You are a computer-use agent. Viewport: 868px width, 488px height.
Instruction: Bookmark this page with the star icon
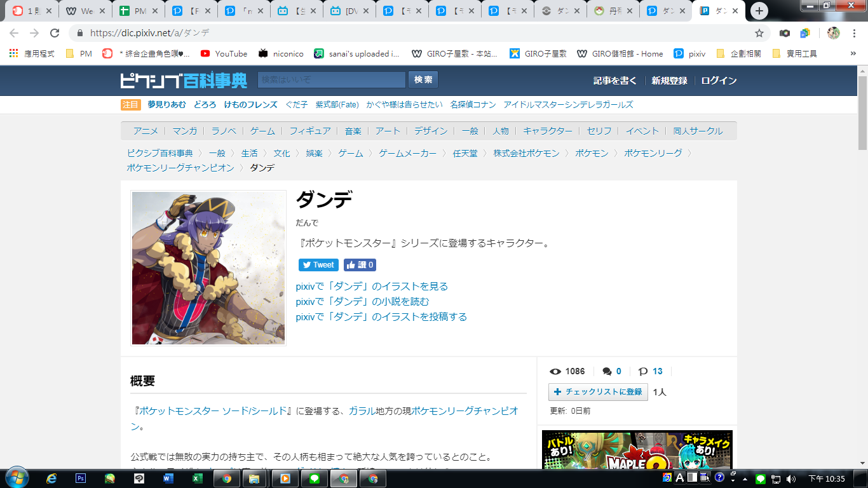tap(759, 33)
